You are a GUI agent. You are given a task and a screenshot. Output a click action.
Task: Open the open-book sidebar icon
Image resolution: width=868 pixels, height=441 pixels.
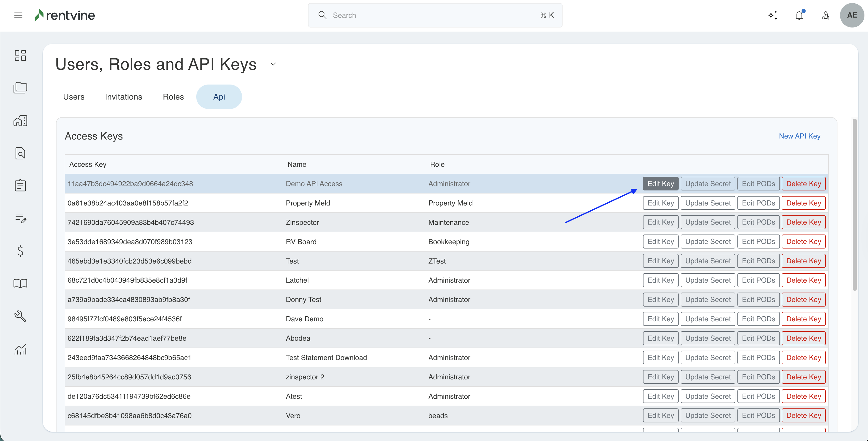(x=20, y=284)
